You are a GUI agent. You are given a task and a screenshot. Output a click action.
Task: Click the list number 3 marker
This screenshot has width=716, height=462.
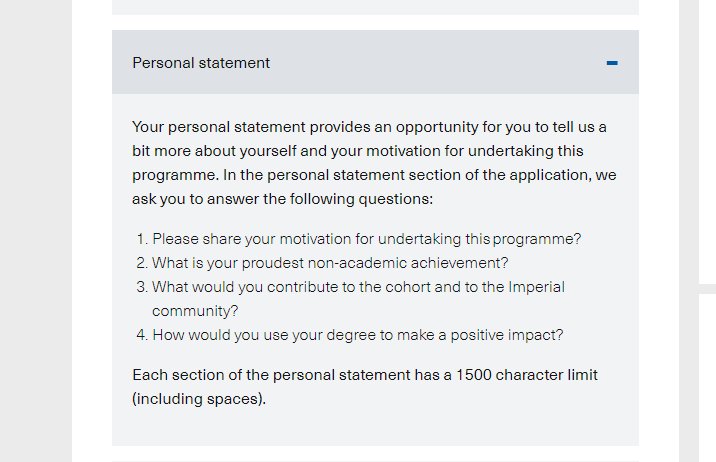pos(142,287)
